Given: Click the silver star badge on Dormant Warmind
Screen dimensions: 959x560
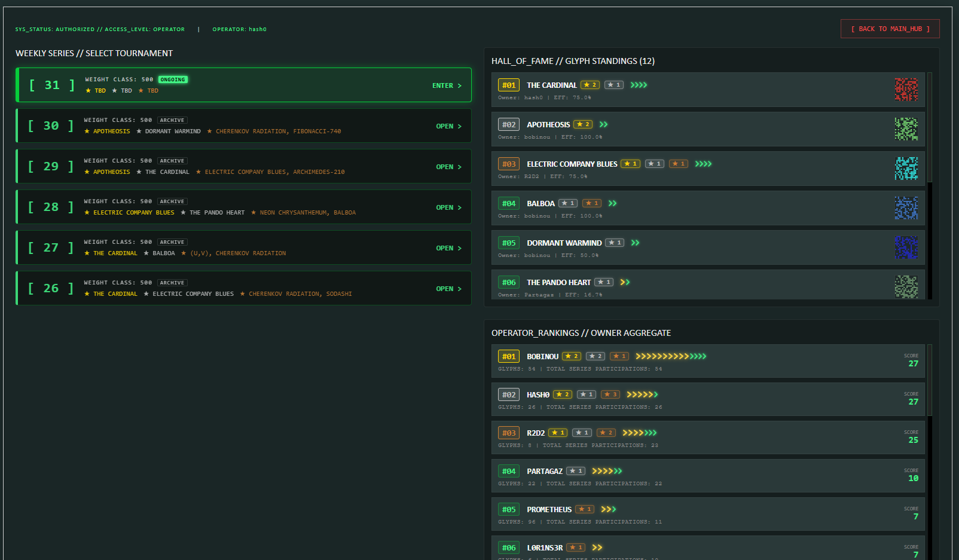Looking at the screenshot, I should coord(615,243).
